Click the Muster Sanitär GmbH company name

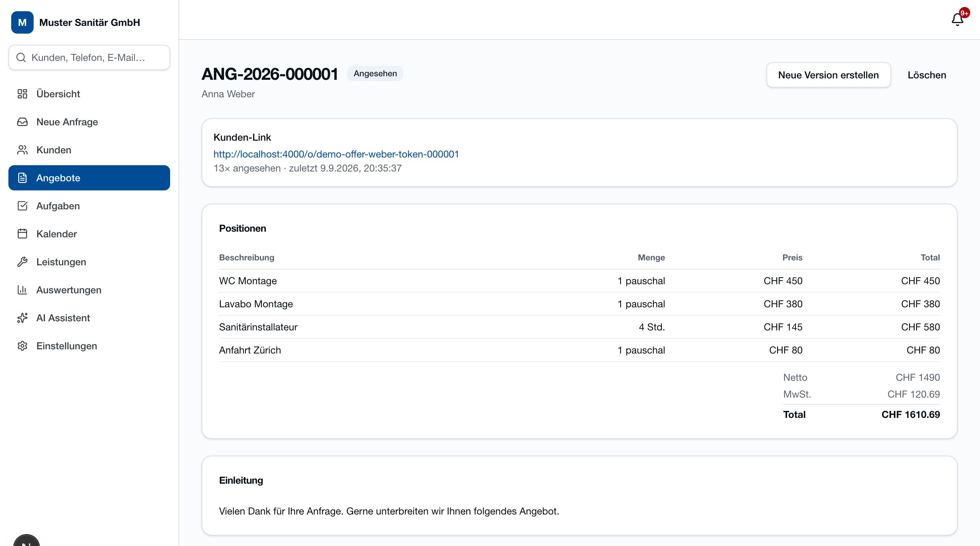[x=89, y=22]
